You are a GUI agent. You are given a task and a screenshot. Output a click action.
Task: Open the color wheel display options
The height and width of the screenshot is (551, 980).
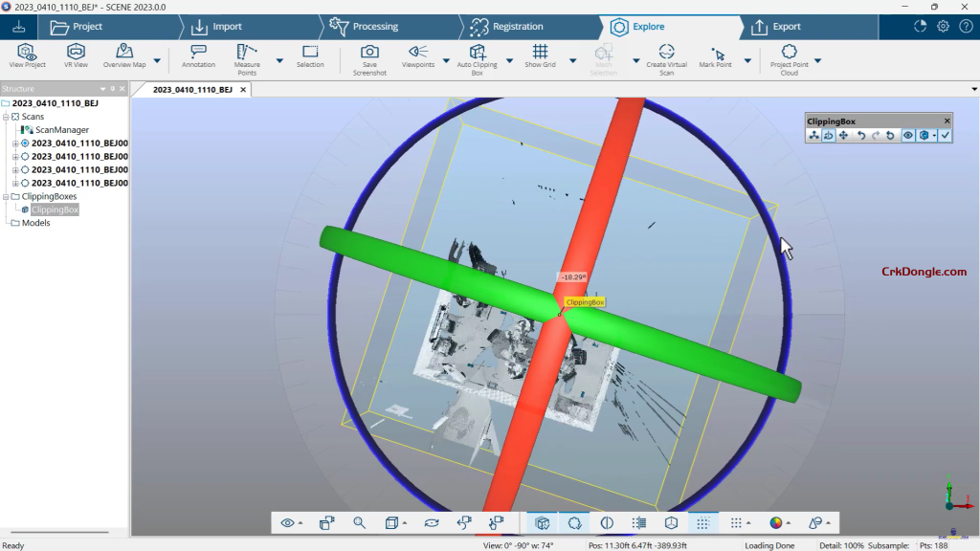click(776, 523)
